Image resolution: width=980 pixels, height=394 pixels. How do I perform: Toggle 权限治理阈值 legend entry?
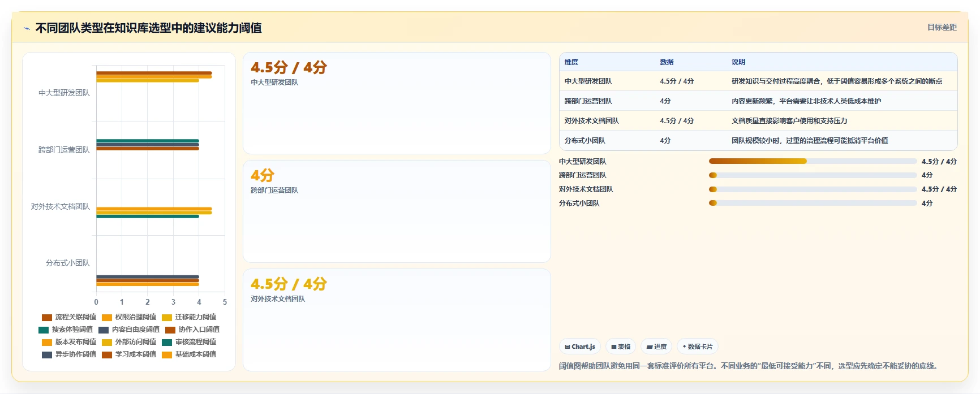[129, 317]
